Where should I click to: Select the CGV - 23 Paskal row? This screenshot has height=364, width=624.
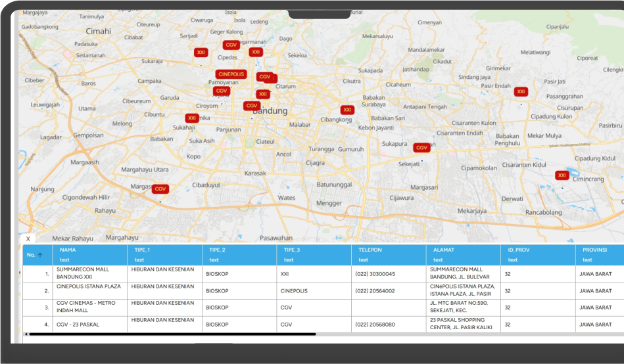point(78,325)
